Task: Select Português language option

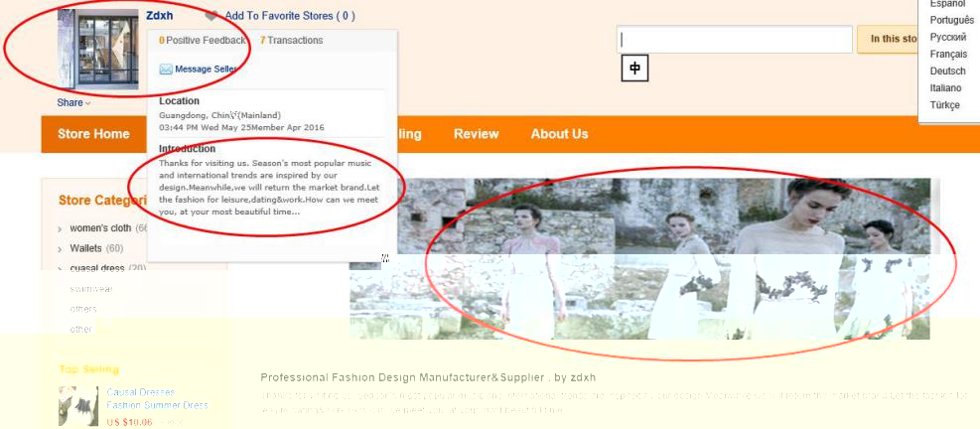Action: pos(952,20)
